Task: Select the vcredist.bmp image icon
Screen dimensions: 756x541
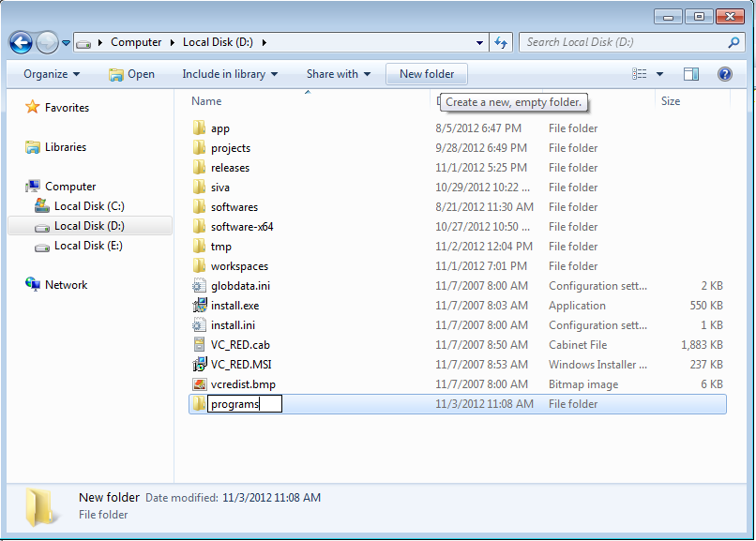Action: (x=199, y=384)
